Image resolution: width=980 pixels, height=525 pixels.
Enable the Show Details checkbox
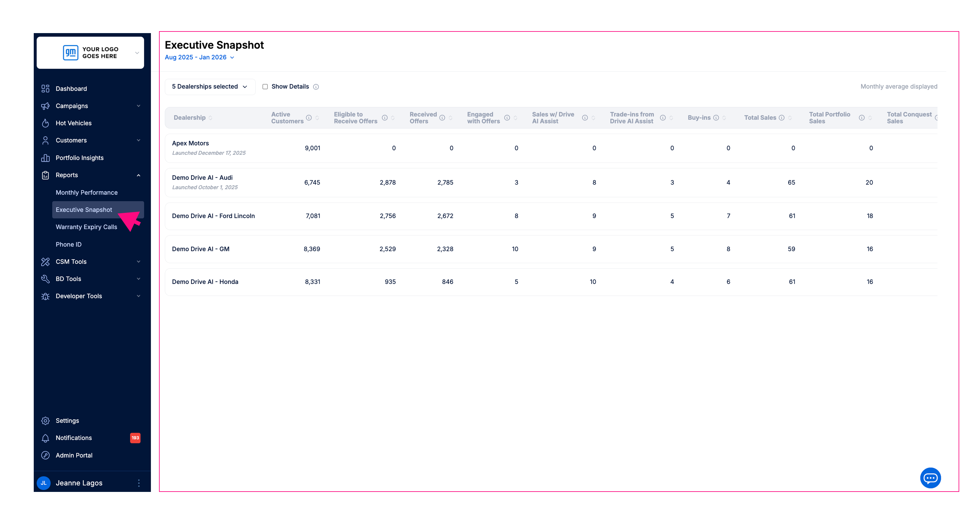(265, 87)
